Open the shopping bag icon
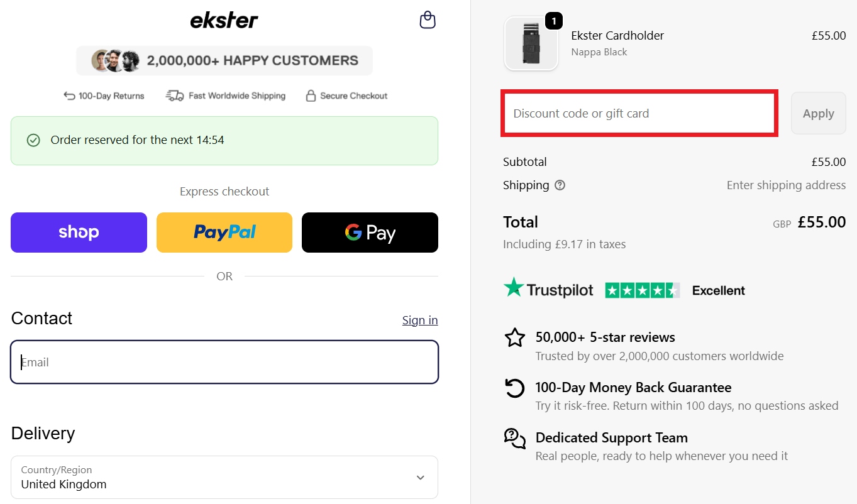Screen dimensions: 857x504 pos(428,19)
